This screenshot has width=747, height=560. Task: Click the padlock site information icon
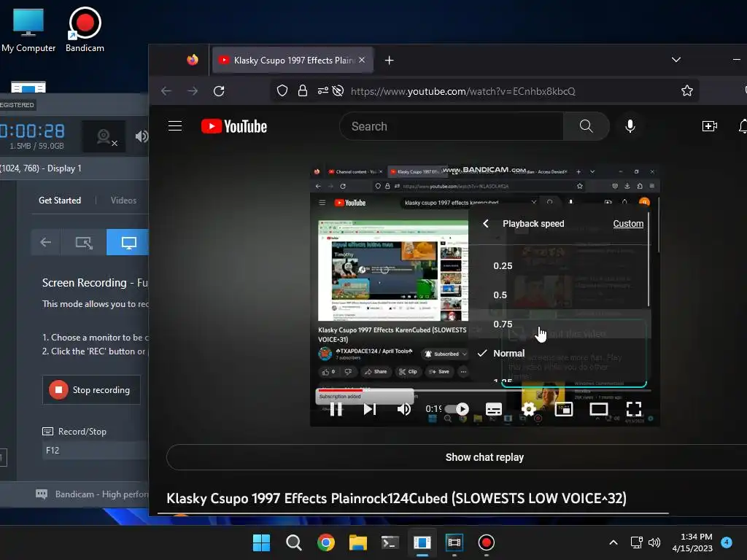point(303,90)
